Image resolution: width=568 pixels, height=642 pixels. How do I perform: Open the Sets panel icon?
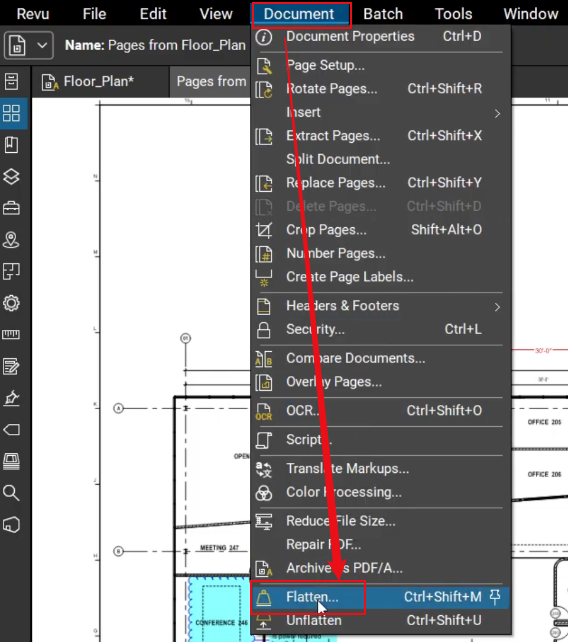click(11, 461)
